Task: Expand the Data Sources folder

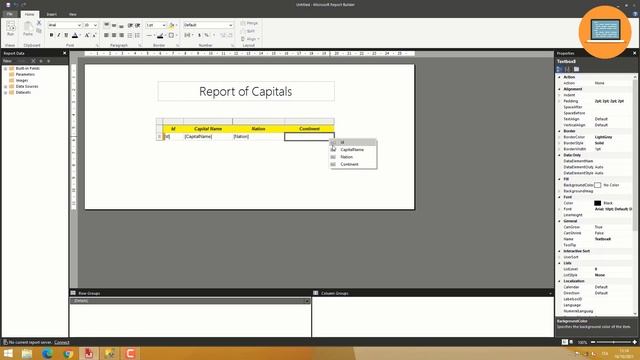Action: click(x=5, y=87)
